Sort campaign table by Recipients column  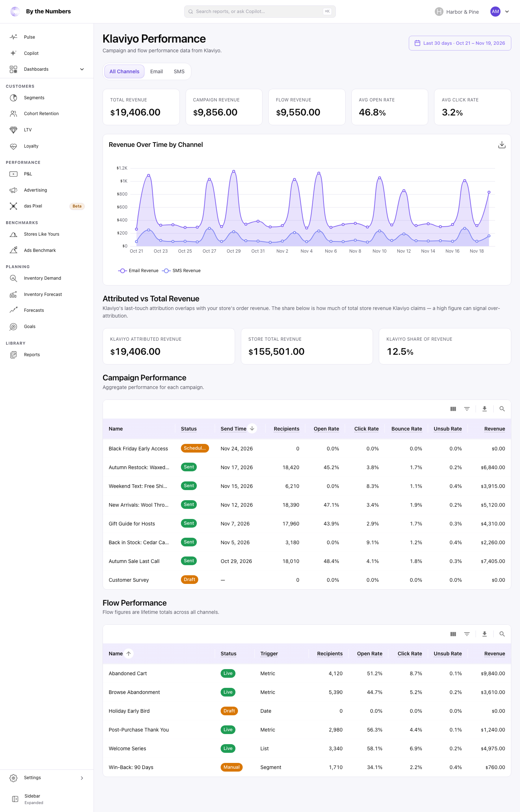tap(286, 429)
